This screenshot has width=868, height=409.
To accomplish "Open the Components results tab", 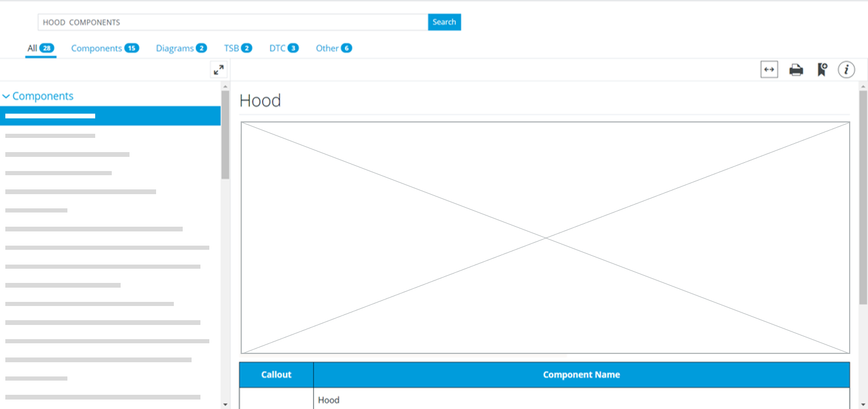I will click(x=105, y=48).
